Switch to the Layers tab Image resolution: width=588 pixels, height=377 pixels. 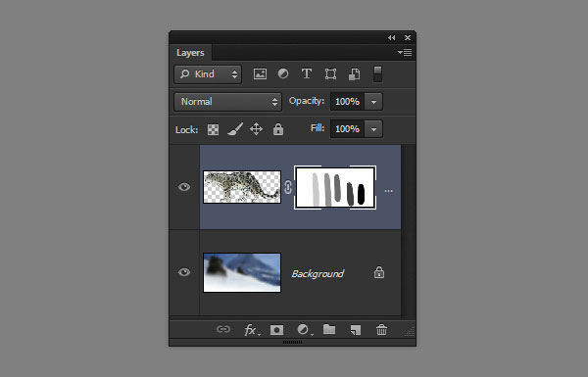tap(190, 53)
